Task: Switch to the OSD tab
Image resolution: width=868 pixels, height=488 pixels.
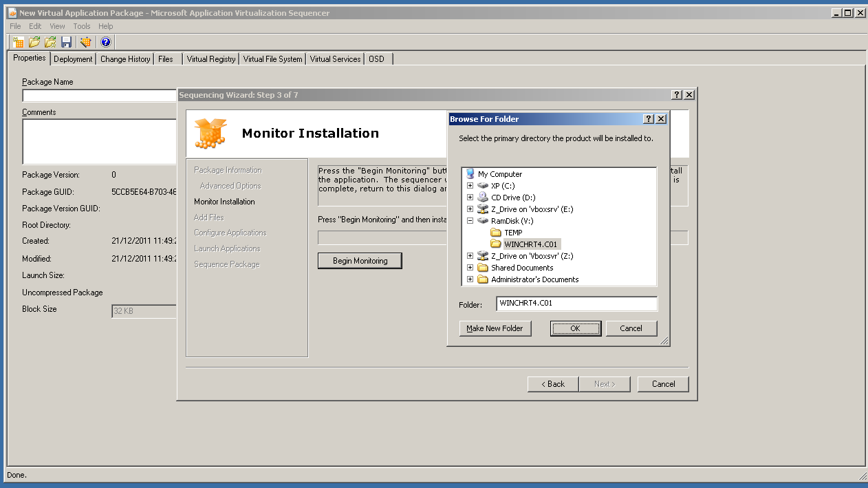Action: (x=377, y=59)
